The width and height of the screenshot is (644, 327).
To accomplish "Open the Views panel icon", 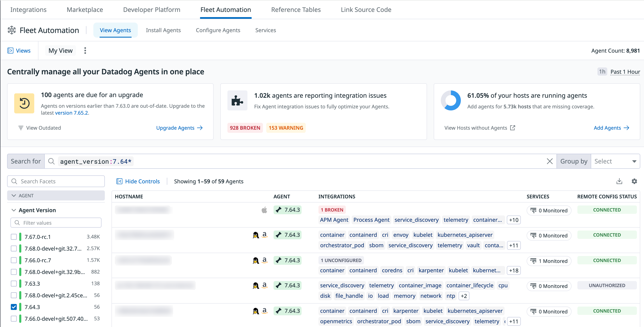I will (x=10, y=51).
